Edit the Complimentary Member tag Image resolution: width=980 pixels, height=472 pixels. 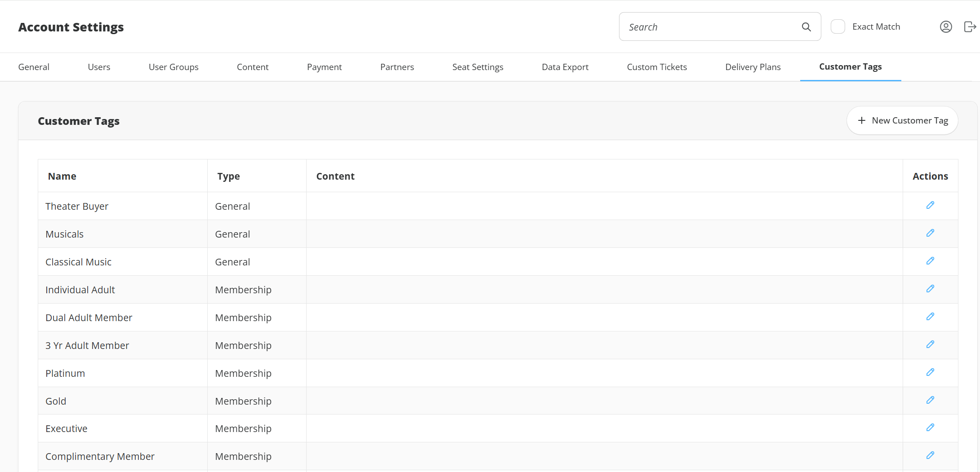click(930, 455)
